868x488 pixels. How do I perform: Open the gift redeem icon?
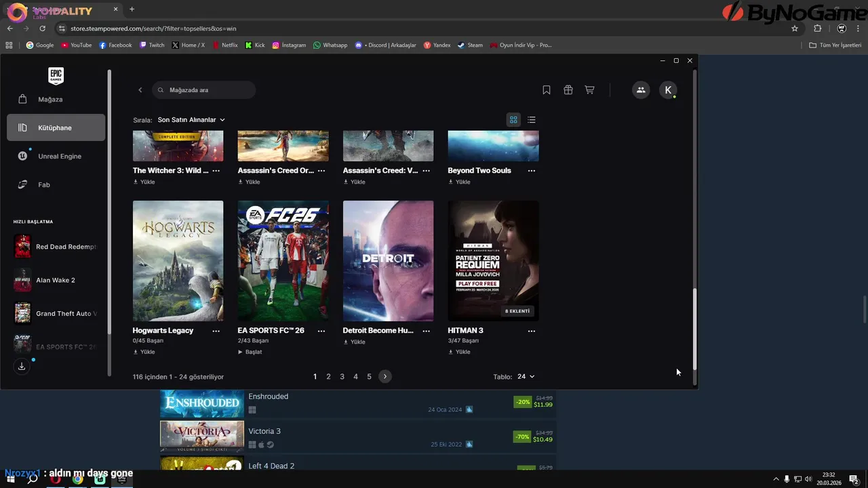click(568, 90)
